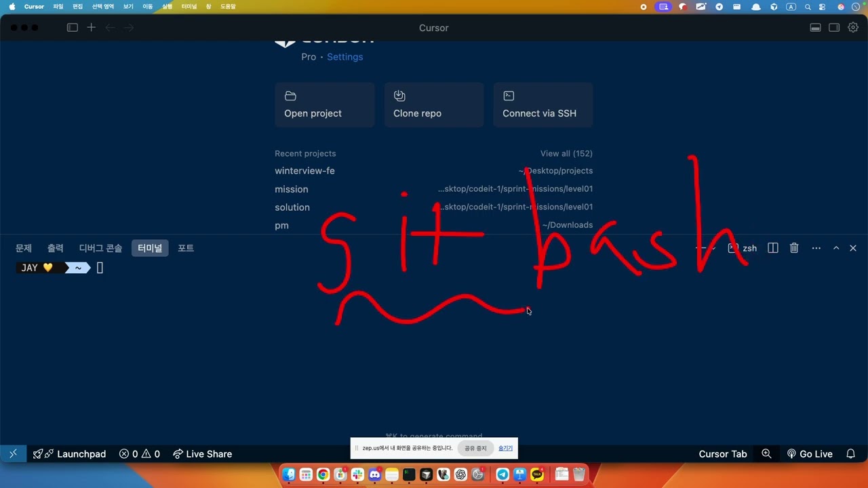Screen dimensions: 868x488
Task: Toggle the primary sidebar icon in title bar
Action: pyautogui.click(x=73, y=28)
